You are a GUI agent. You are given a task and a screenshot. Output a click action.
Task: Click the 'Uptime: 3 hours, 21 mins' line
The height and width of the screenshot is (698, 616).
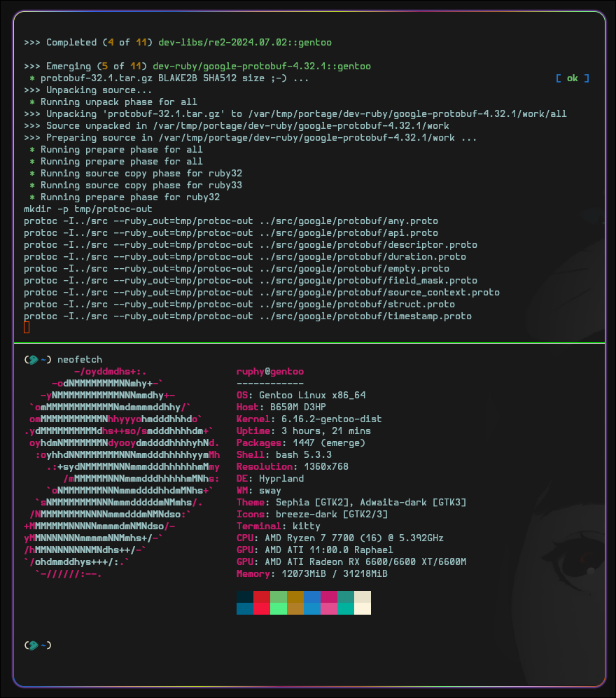[304, 431]
